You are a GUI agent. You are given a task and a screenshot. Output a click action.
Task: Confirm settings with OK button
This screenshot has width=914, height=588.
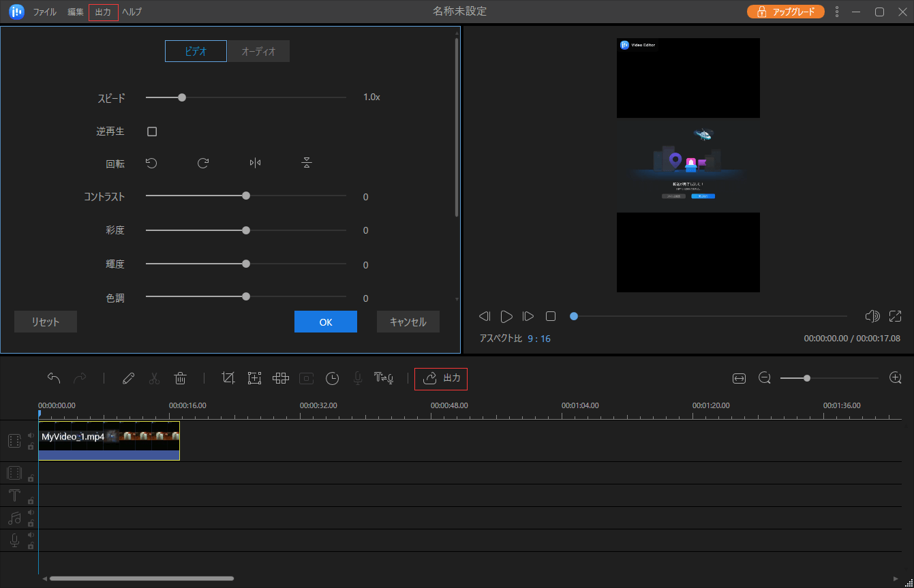[326, 322]
